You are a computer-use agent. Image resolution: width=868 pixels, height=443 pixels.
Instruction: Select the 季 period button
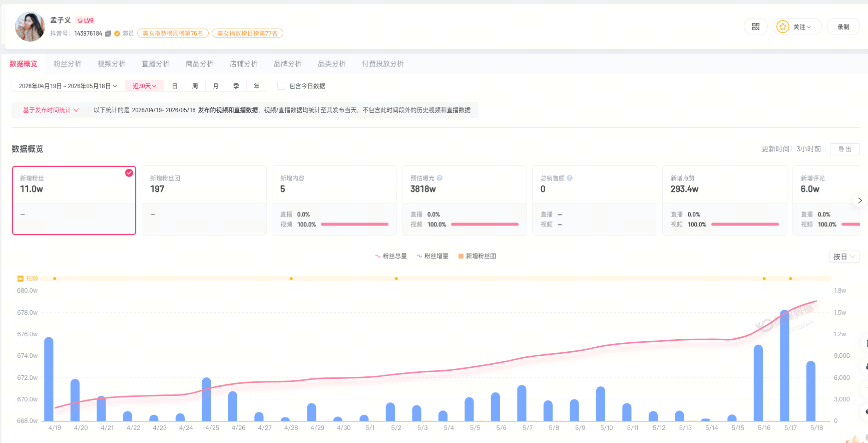click(x=236, y=86)
